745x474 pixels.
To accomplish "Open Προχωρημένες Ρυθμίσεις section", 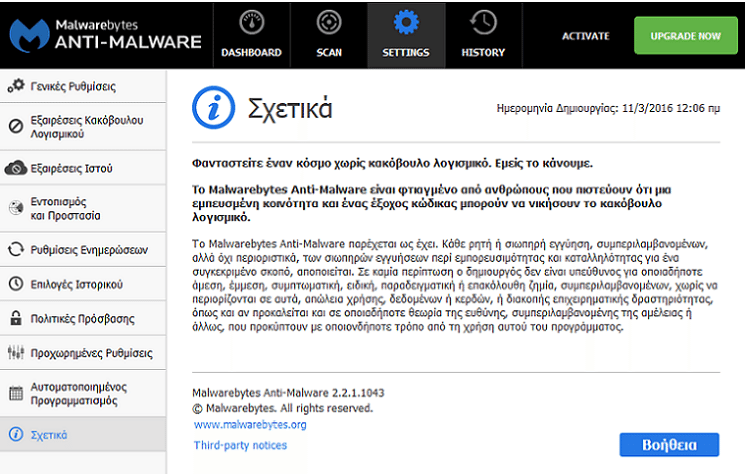I will [x=83, y=352].
